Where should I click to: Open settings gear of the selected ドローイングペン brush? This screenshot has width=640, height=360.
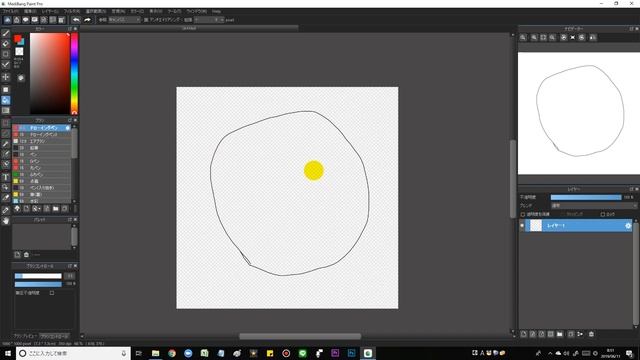tap(68, 128)
